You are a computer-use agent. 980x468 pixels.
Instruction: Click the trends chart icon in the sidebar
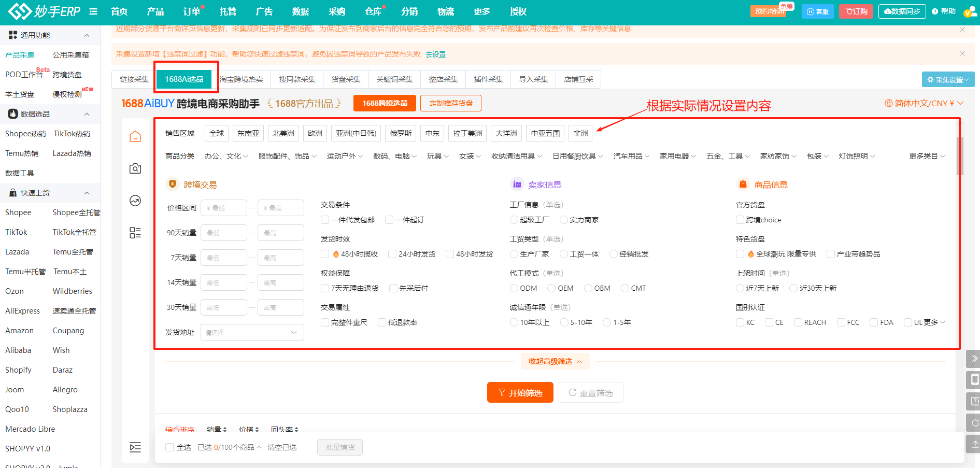135,201
